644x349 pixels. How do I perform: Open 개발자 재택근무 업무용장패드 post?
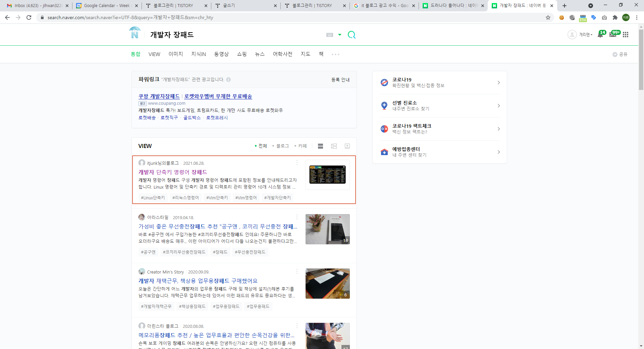(x=198, y=281)
